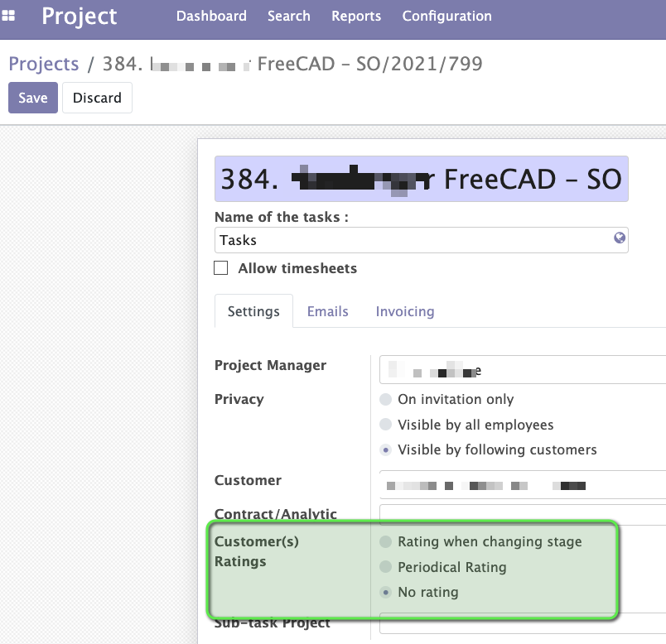Choose the No rating option
The image size is (666, 644).
pyautogui.click(x=385, y=592)
